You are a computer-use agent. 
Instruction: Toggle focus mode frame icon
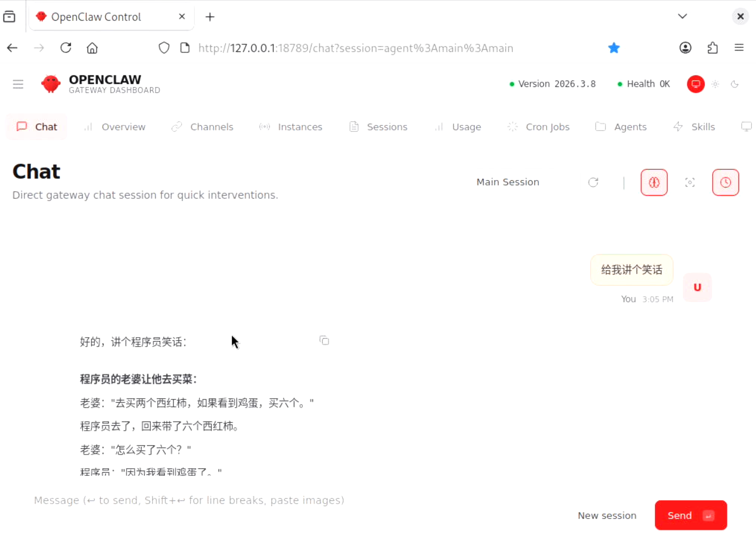[x=690, y=182]
